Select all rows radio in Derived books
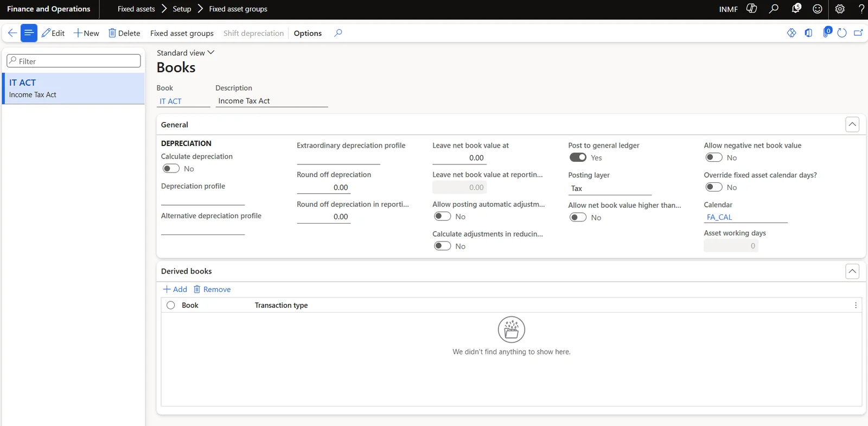This screenshot has height=426, width=868. pyautogui.click(x=171, y=306)
